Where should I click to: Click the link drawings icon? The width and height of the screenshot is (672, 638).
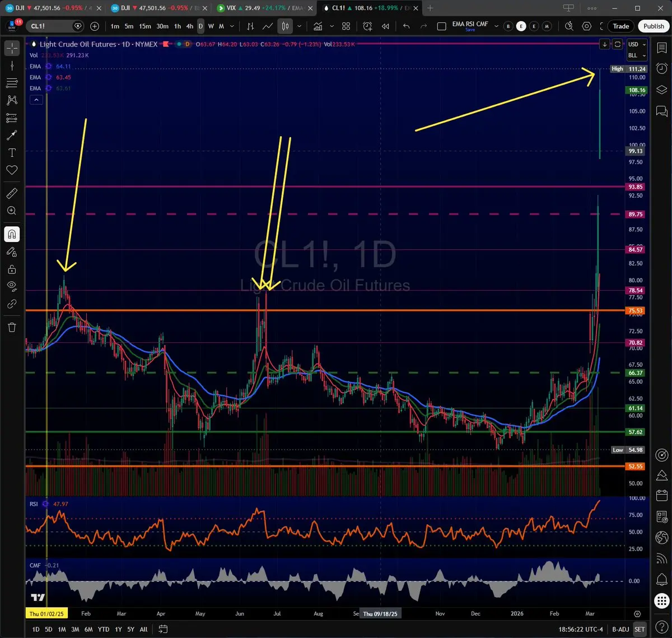[x=12, y=304]
